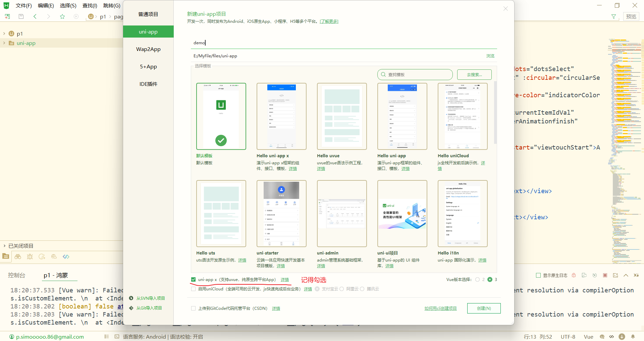Open the 选择(S) menu
The image size is (644, 341).
[x=68, y=5]
